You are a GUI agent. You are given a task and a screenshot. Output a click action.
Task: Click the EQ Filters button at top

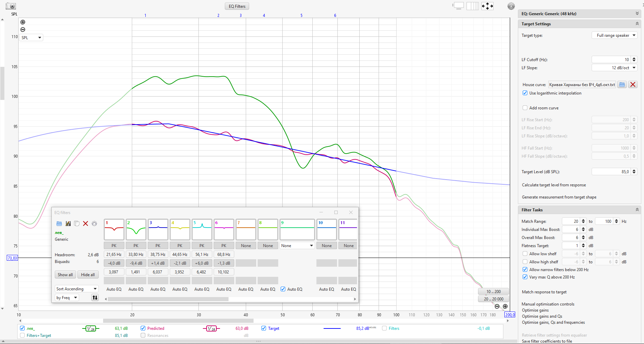pos(237,6)
